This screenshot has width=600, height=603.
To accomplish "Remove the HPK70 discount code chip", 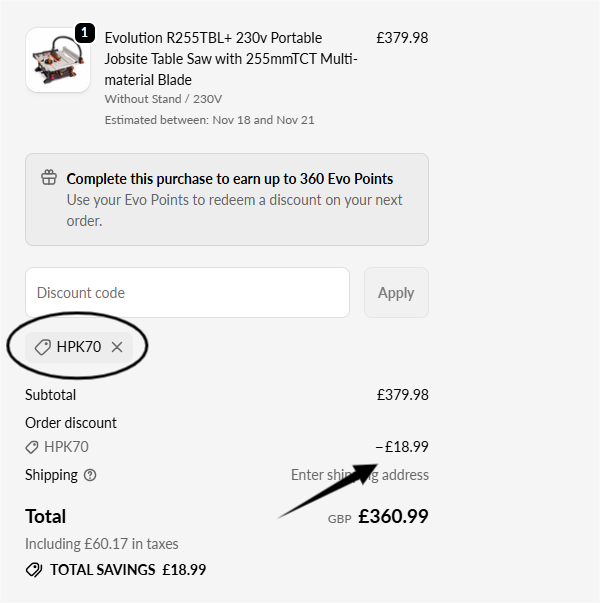I will point(117,347).
